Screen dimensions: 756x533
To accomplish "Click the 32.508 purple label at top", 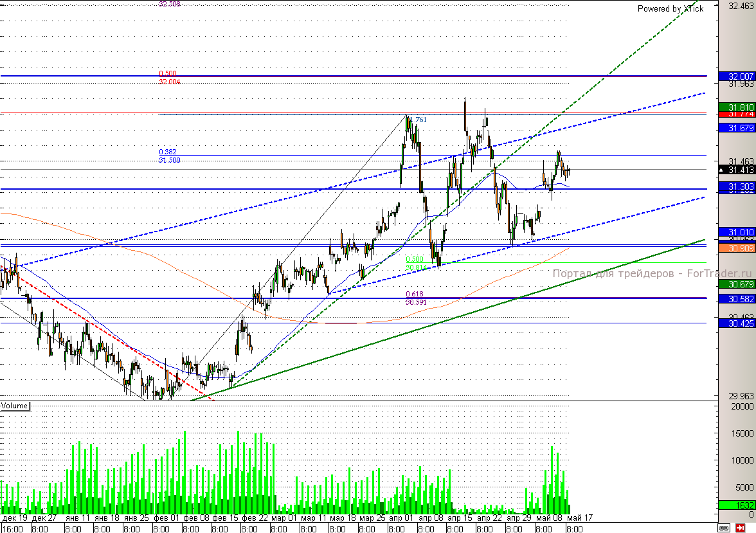I will 170,4.
